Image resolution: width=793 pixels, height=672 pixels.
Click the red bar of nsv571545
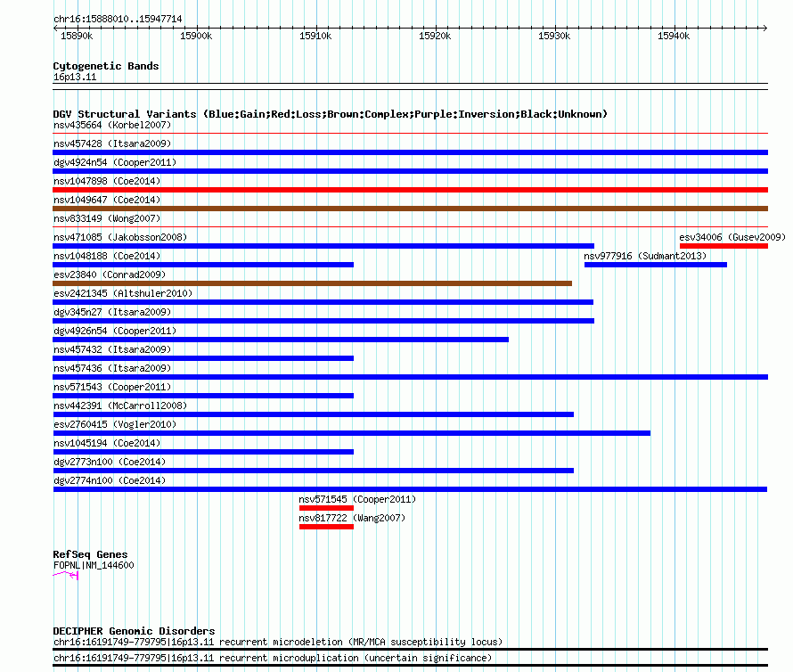pyautogui.click(x=326, y=508)
